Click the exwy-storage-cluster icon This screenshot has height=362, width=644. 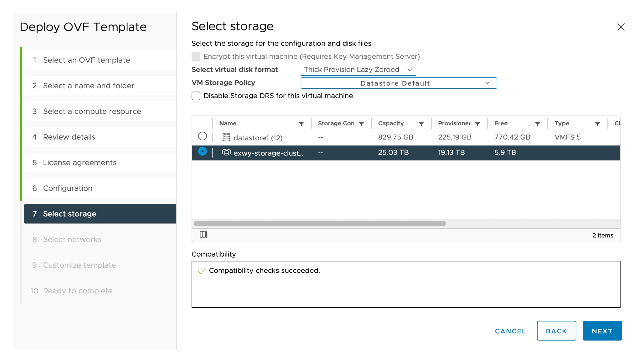pyautogui.click(x=226, y=152)
